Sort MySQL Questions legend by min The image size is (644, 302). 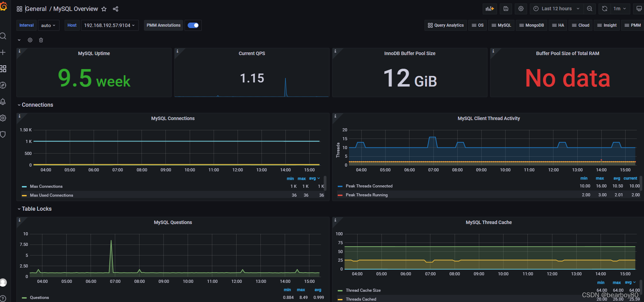(287, 290)
